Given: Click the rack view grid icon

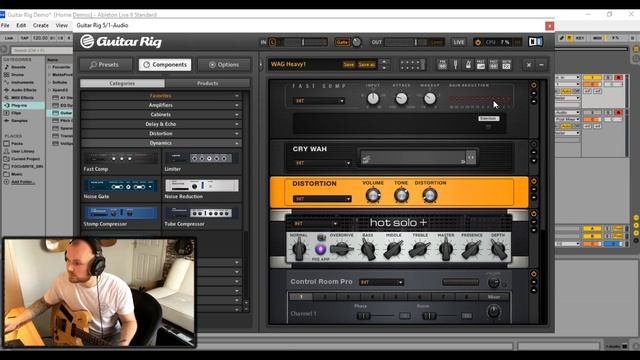Looking at the screenshot, I should click(x=412, y=64).
